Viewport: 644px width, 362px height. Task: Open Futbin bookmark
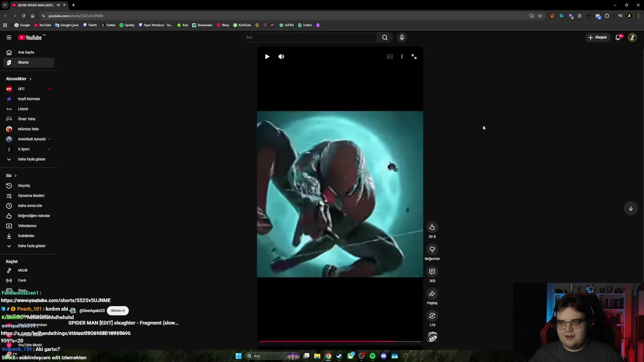305,25
